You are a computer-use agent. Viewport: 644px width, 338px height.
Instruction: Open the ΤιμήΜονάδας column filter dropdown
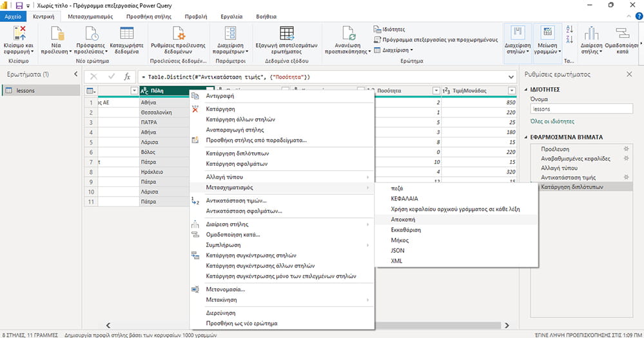click(x=512, y=90)
